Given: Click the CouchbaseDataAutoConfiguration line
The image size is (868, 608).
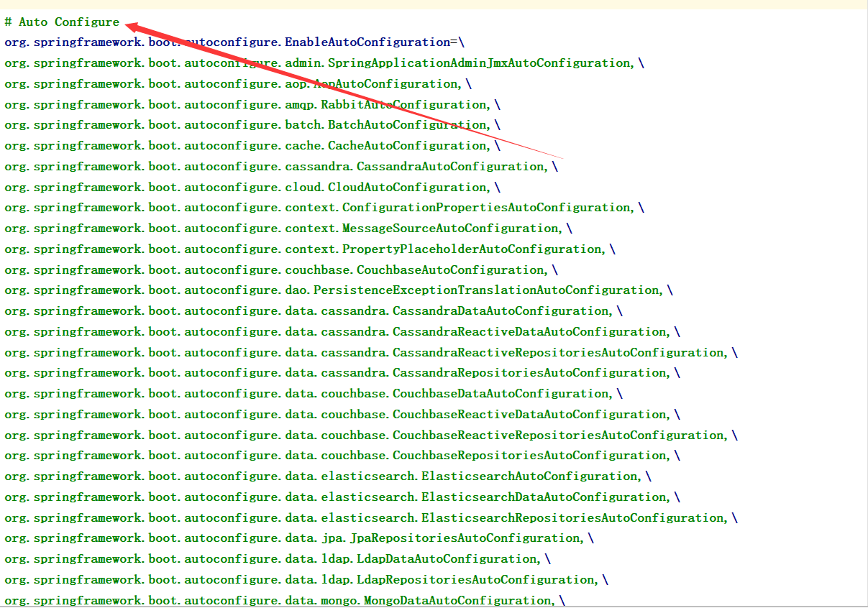Looking at the screenshot, I should coord(314,394).
